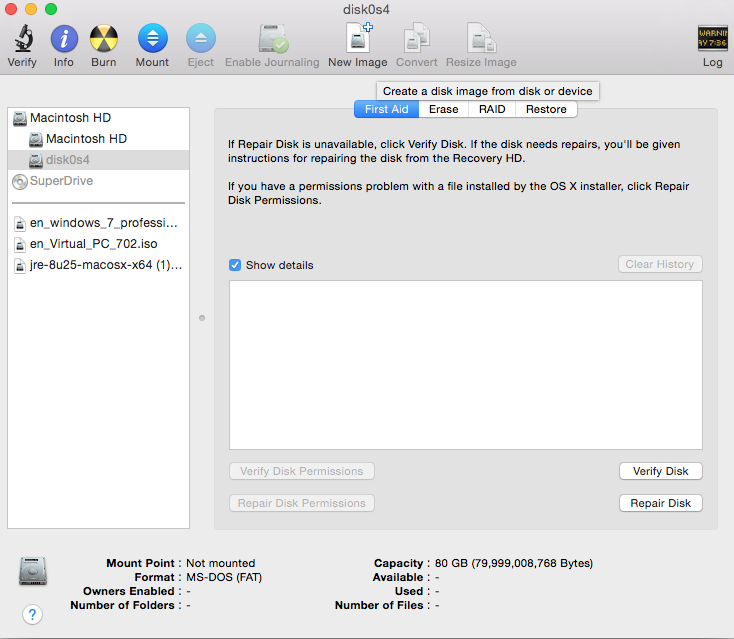Click the 'Not mounted' mount point value
734x639 pixels.
click(220, 563)
